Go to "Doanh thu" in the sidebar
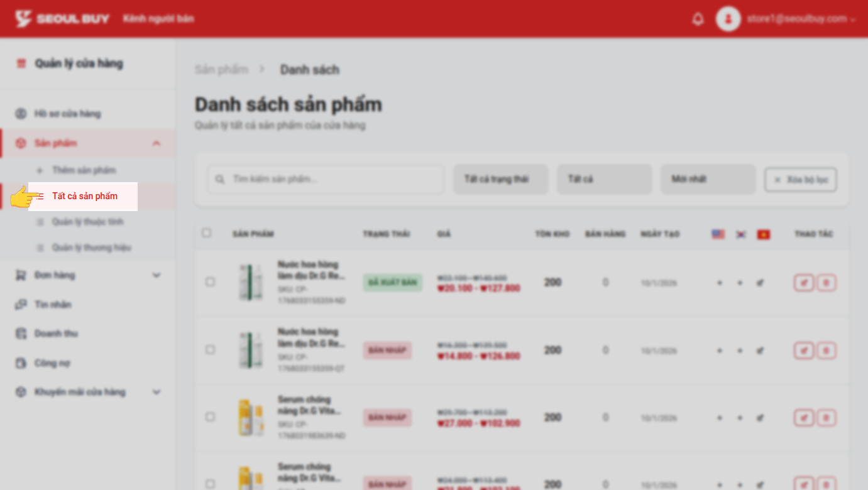 [56, 334]
